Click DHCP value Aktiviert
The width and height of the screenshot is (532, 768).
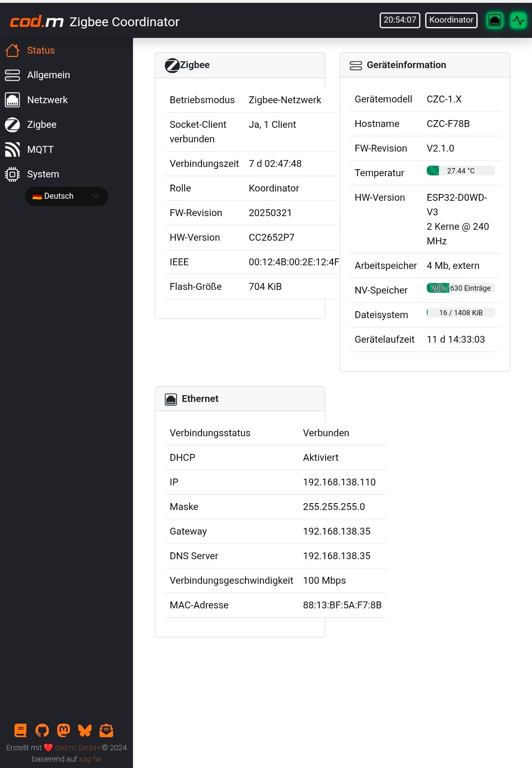tap(321, 458)
